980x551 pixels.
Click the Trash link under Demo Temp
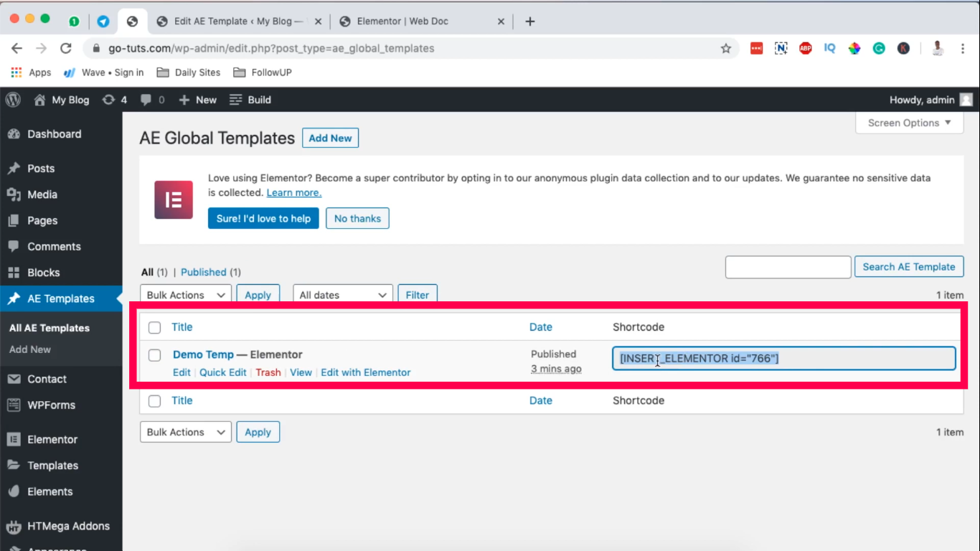268,372
